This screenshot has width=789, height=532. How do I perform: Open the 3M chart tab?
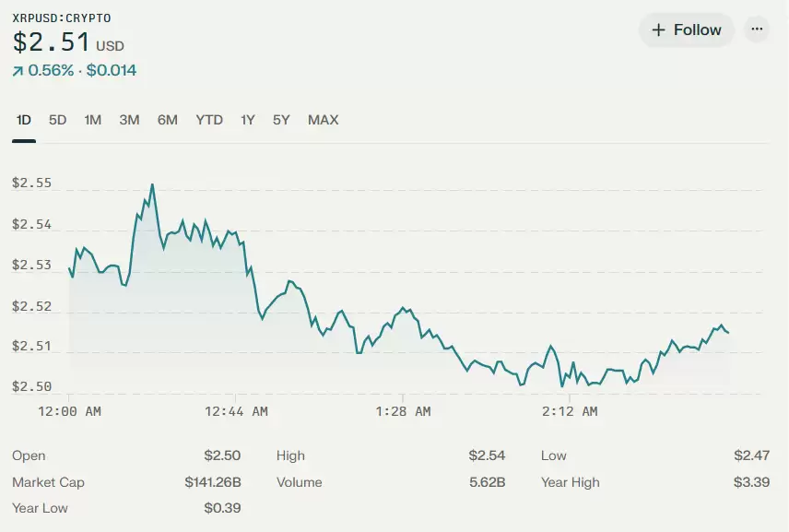129,120
